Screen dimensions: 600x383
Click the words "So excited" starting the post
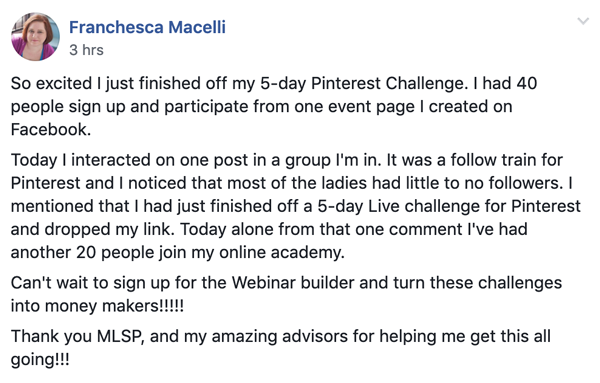[51, 84]
